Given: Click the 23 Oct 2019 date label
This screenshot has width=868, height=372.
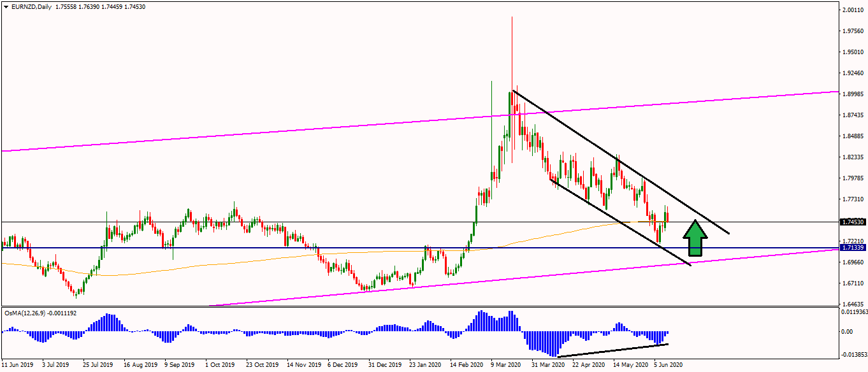Looking at the screenshot, I should [263, 365].
